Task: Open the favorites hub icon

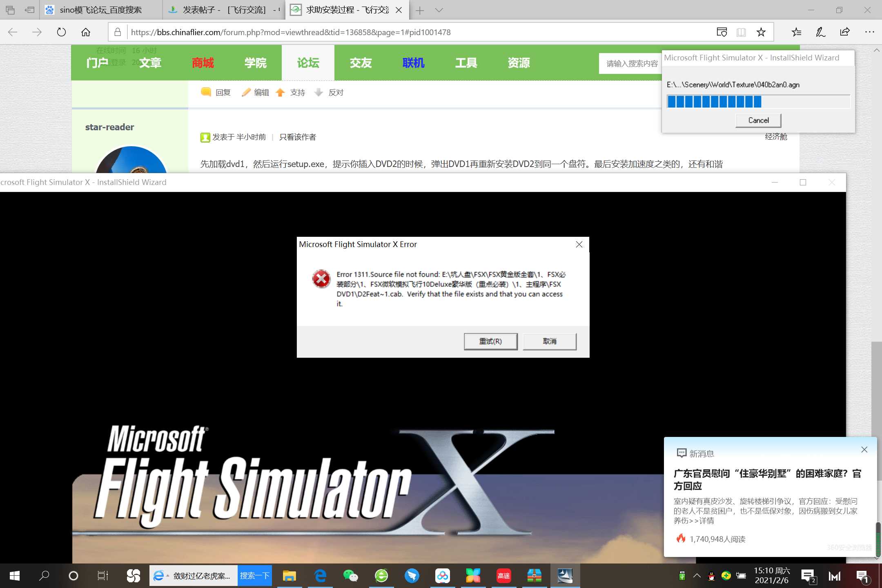Action: pyautogui.click(x=796, y=32)
